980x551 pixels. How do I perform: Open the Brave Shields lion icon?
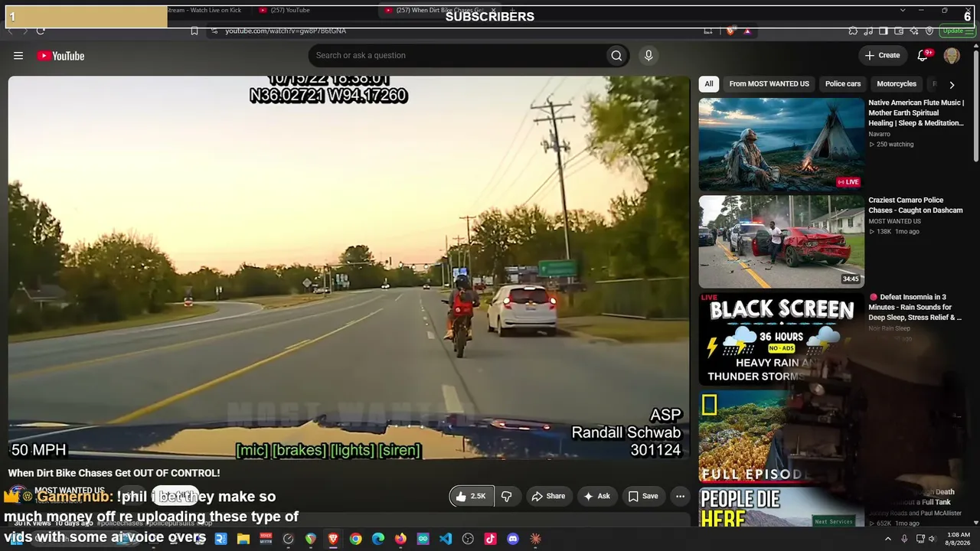pos(730,31)
